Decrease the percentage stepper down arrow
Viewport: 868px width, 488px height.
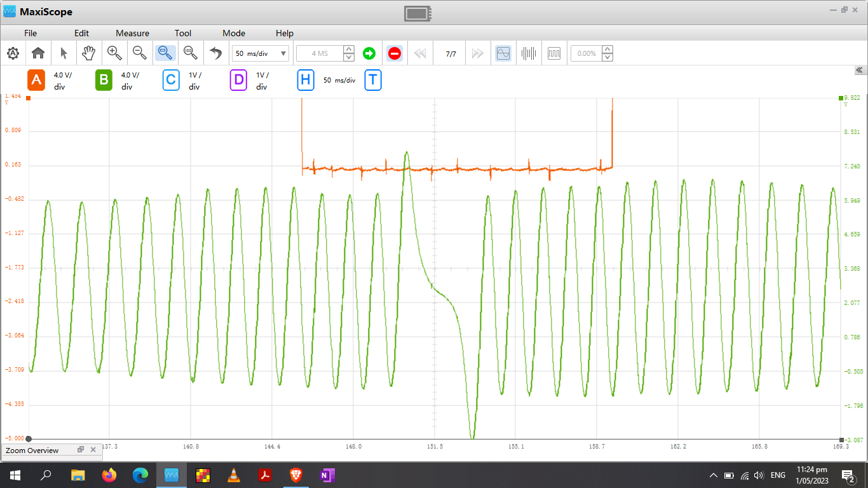(x=607, y=58)
